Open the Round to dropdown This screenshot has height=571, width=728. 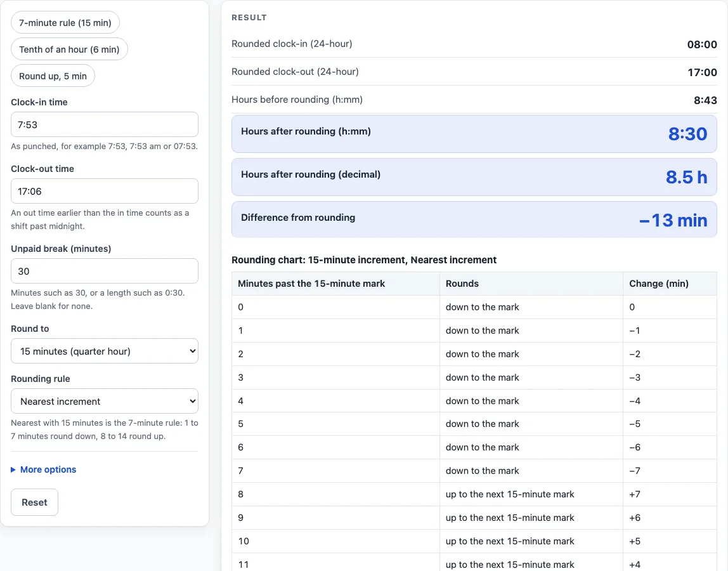tap(105, 351)
